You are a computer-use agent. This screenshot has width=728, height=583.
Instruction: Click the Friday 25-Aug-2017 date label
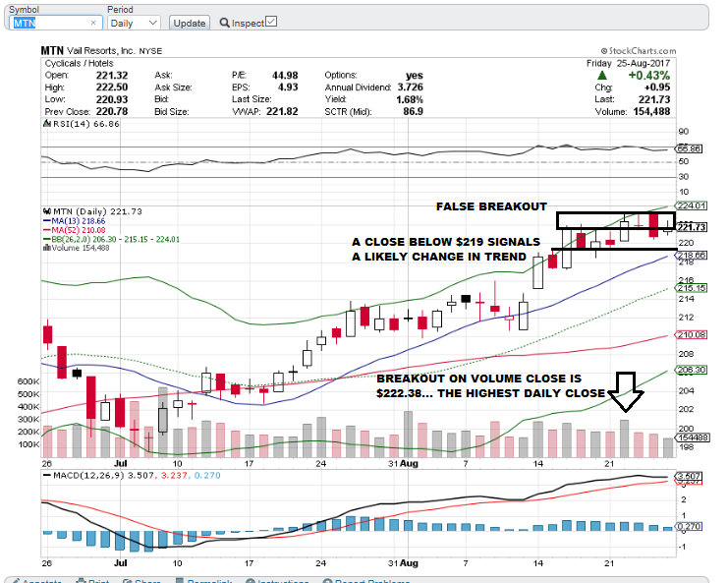[628, 63]
